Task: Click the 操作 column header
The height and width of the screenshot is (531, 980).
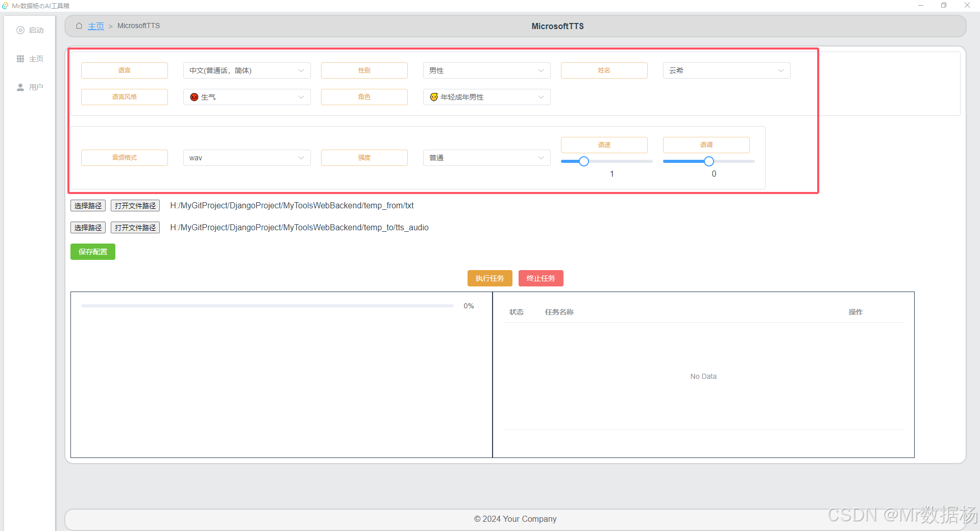Action: coord(856,312)
